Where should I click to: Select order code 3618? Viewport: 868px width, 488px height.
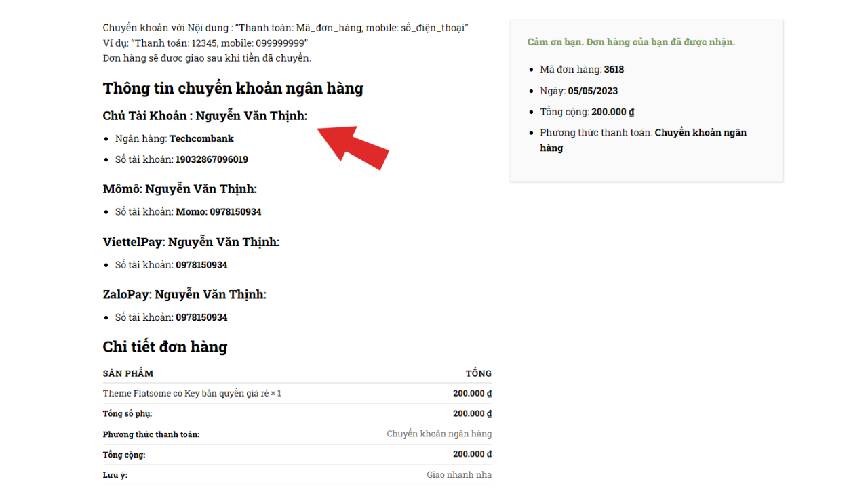tap(614, 69)
